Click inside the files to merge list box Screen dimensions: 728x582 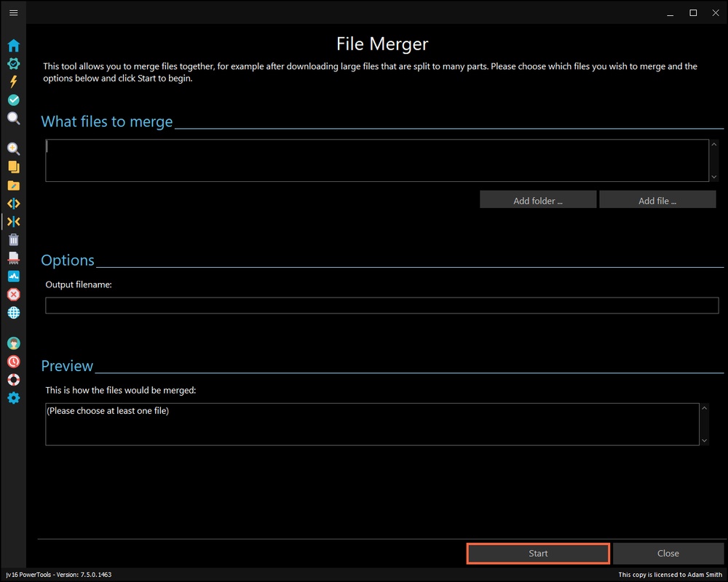click(x=376, y=160)
